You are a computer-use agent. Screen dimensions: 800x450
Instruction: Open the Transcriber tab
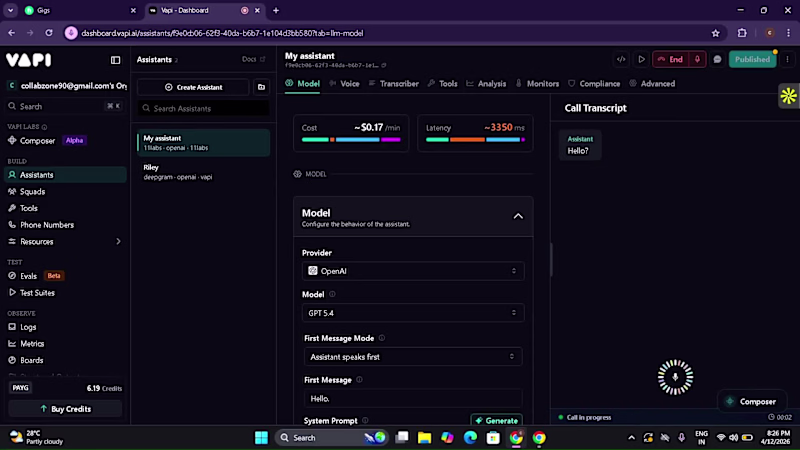click(393, 83)
